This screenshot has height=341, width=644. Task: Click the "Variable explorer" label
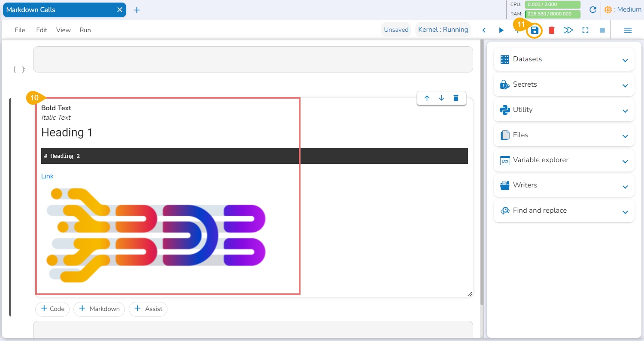pyautogui.click(x=541, y=160)
